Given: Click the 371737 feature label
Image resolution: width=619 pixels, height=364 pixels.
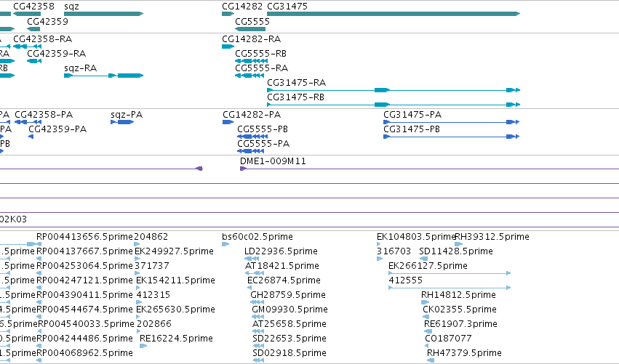Looking at the screenshot, I should click(x=152, y=266).
